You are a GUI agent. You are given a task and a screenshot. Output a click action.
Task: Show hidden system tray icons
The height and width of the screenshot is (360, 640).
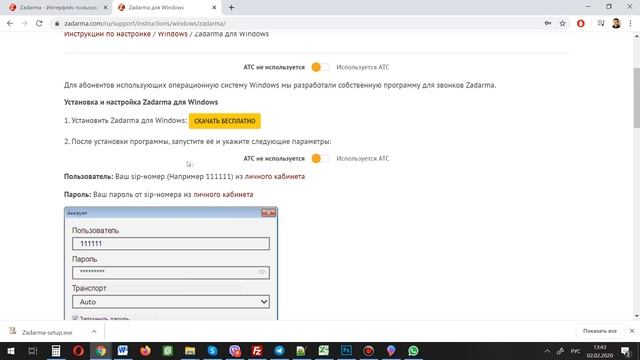[x=547, y=351]
